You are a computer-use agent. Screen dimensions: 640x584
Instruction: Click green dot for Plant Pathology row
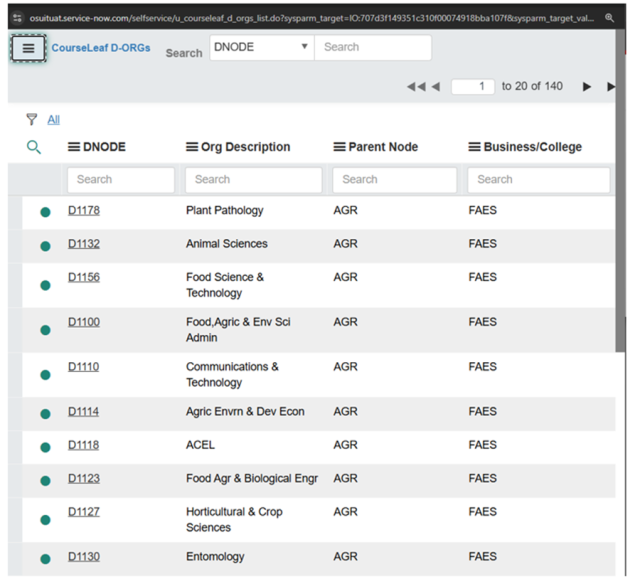point(45,212)
